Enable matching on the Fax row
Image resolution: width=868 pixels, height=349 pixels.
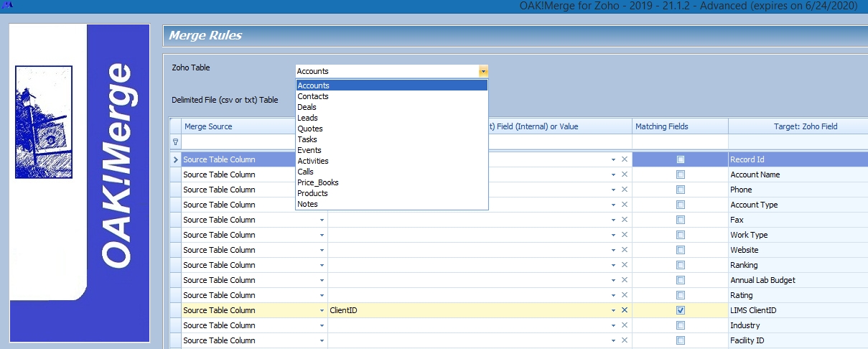681,220
